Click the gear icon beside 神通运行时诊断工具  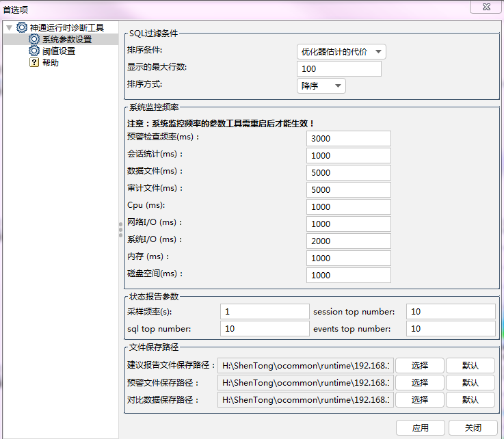[x=22, y=28]
